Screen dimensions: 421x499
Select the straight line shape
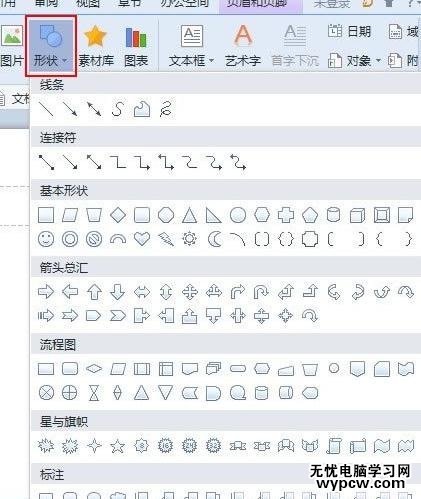(46, 109)
